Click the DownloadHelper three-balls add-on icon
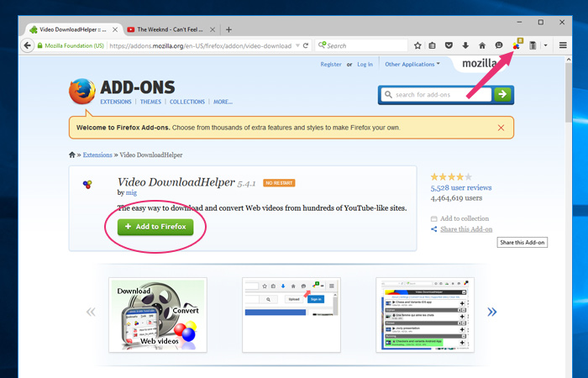 tap(87, 184)
